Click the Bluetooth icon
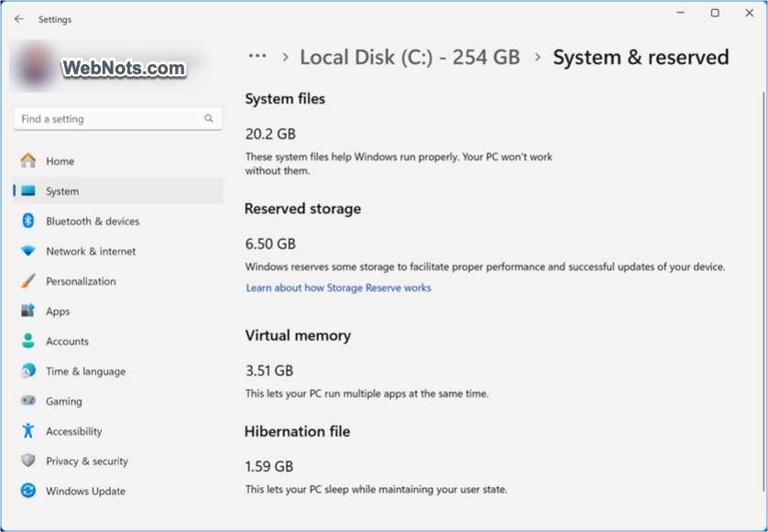The height and width of the screenshot is (532, 768). pos(27,221)
